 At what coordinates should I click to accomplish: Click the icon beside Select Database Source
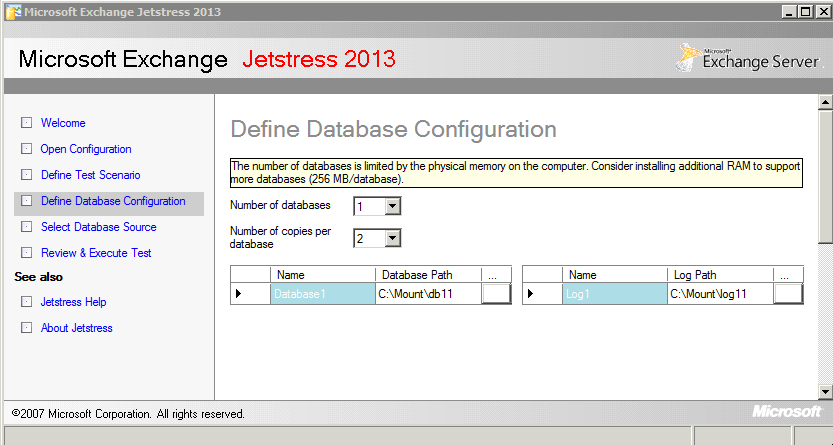point(26,227)
